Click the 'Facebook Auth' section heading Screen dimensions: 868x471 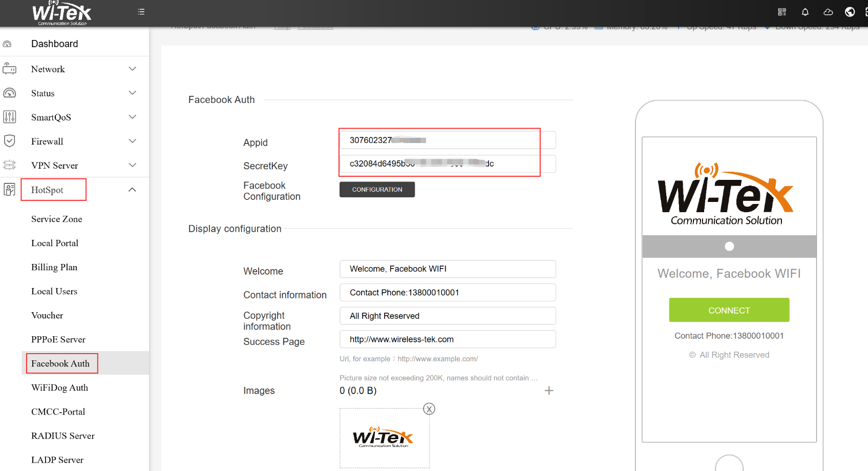221,100
